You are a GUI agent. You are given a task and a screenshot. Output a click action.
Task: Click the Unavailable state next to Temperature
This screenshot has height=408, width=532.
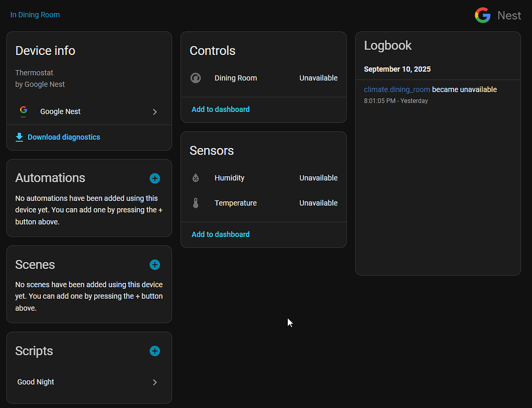pyautogui.click(x=318, y=203)
